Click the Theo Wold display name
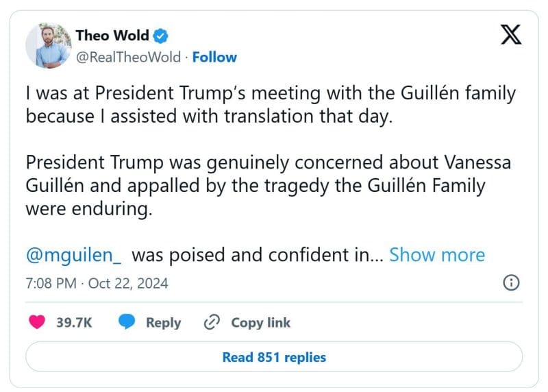 [x=112, y=36]
